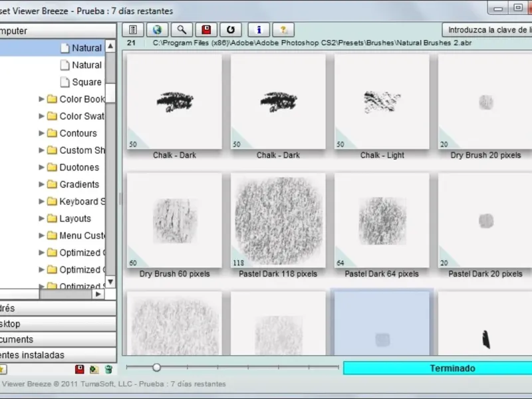
Task: Select the Square brush file in tree
Action: tap(86, 82)
